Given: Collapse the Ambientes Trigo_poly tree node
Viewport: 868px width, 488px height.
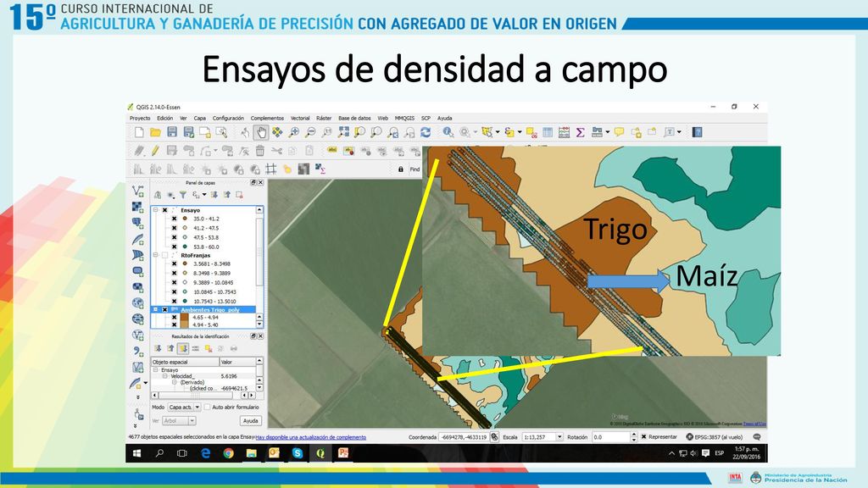Looking at the screenshot, I should [156, 310].
